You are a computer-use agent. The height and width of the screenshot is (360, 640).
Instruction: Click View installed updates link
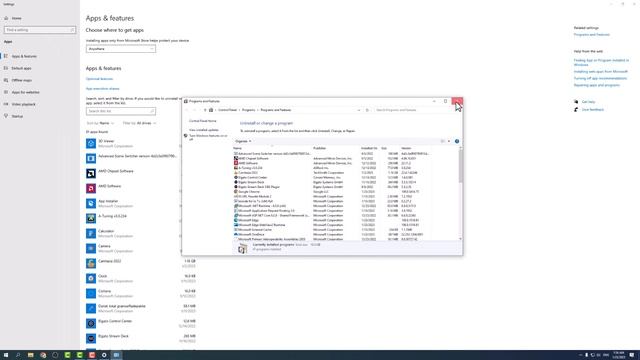(x=204, y=130)
